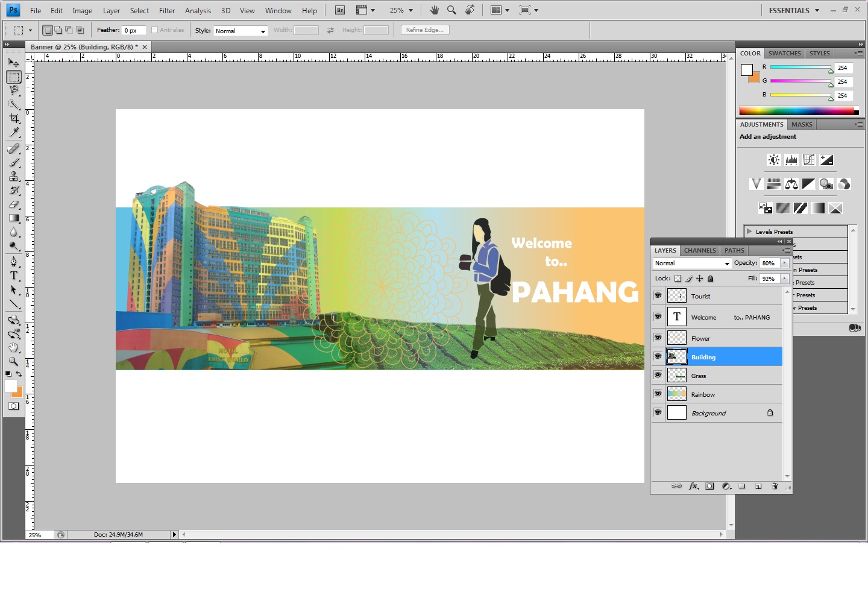Add a Color Balance adjustment
868x615 pixels.
point(791,184)
